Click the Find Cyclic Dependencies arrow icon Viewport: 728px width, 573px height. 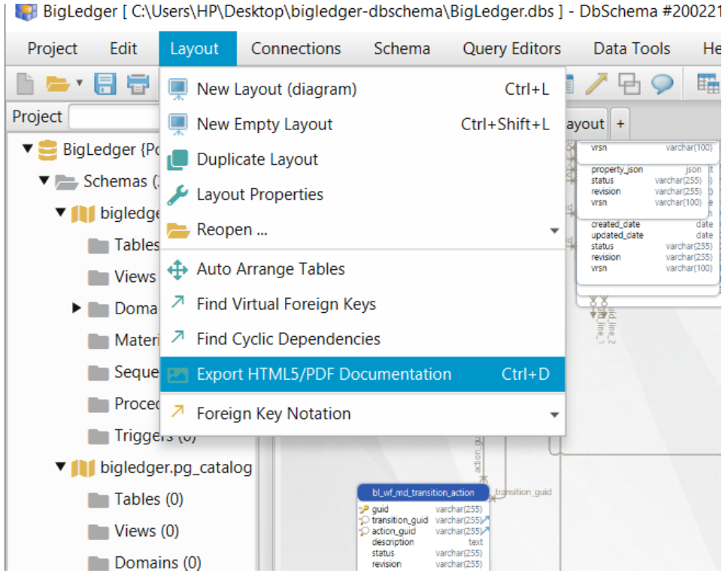177,337
